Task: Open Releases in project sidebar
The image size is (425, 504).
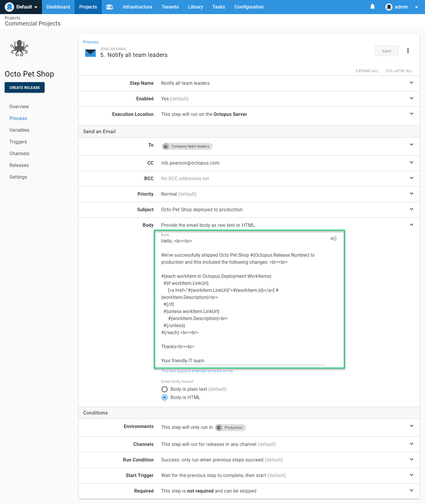Action: 19,165
